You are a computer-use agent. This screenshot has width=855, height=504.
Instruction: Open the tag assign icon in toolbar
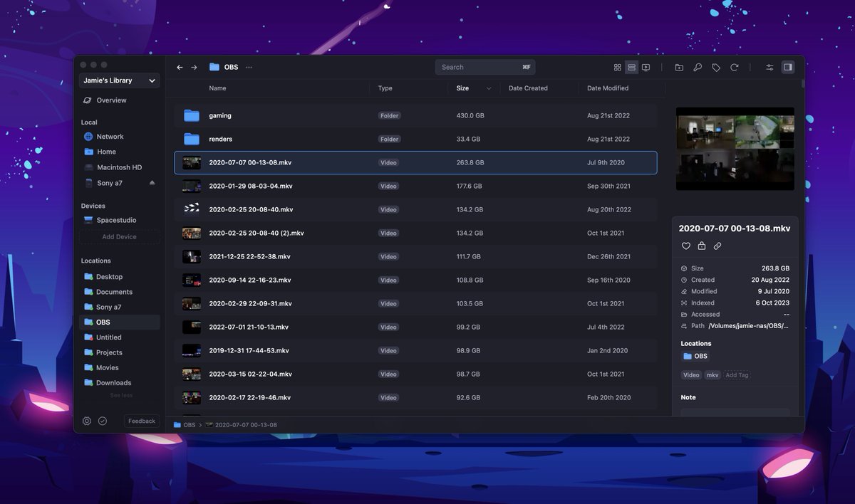tap(716, 67)
